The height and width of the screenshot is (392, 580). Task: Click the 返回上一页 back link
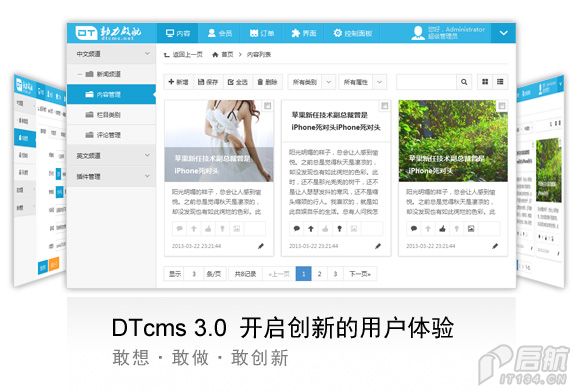pyautogui.click(x=183, y=54)
